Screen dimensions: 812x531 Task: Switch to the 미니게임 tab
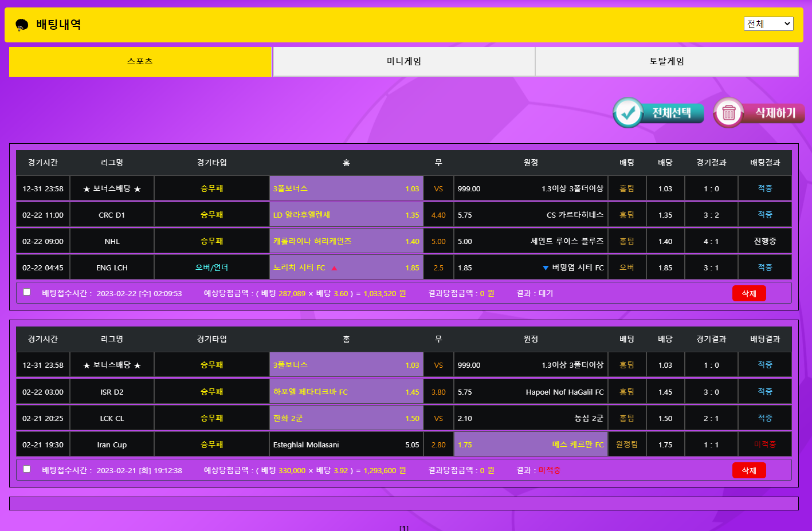point(403,61)
